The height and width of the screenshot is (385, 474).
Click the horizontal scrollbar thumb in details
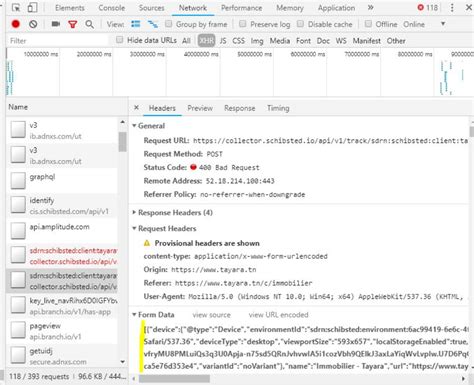174,379
